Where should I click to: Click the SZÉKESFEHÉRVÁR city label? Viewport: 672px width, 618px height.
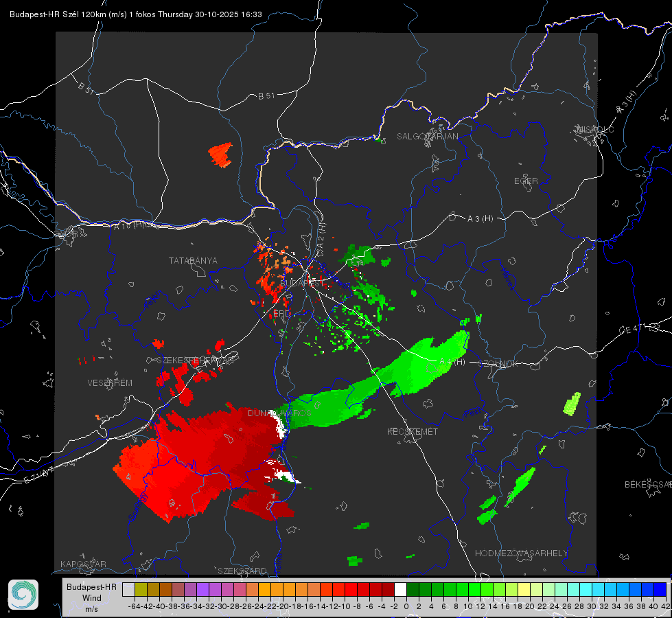194,360
